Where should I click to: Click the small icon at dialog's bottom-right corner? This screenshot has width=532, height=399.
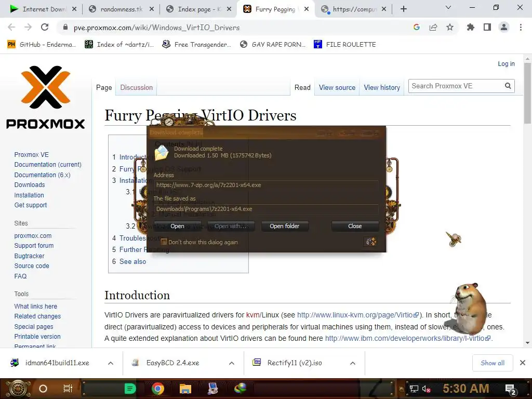pyautogui.click(x=370, y=241)
